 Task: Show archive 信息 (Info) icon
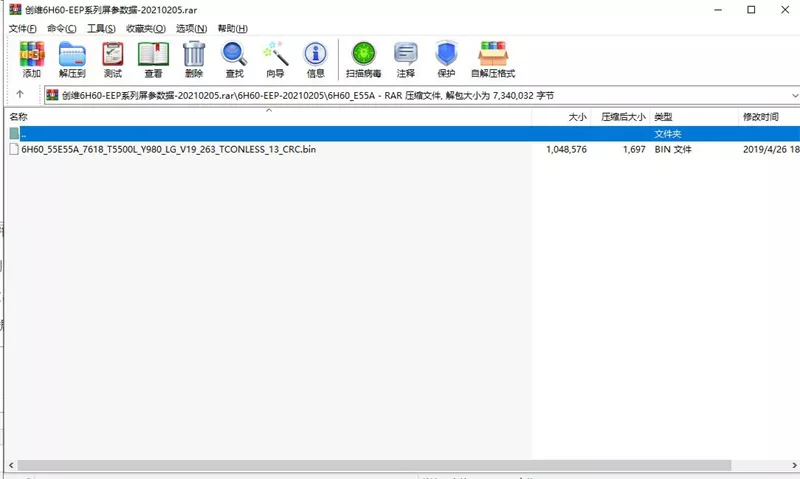tap(315, 54)
